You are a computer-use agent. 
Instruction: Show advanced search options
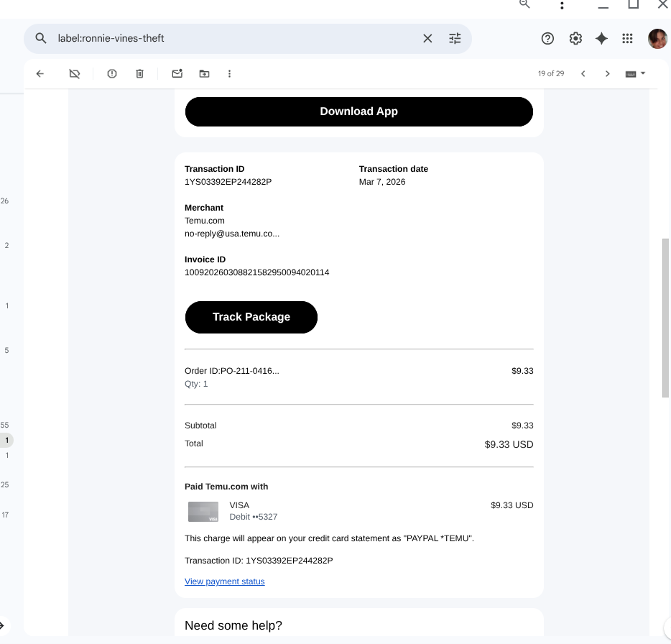(x=455, y=39)
